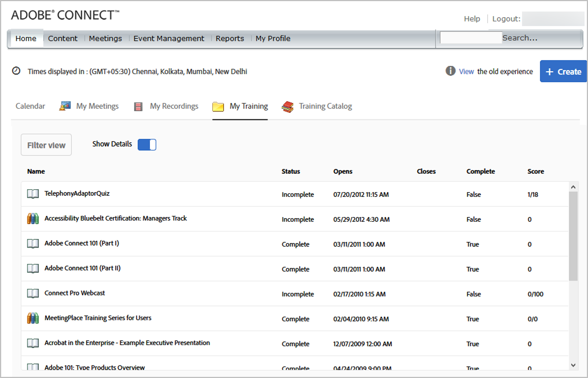
Task: Click the info icon beside View link
Action: coord(450,71)
